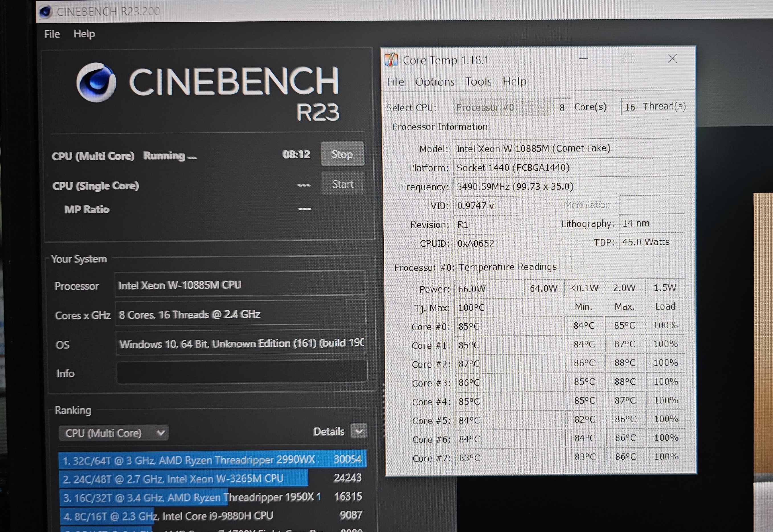Click the 8 Core(s) count box
The image size is (773, 532).
click(x=562, y=107)
